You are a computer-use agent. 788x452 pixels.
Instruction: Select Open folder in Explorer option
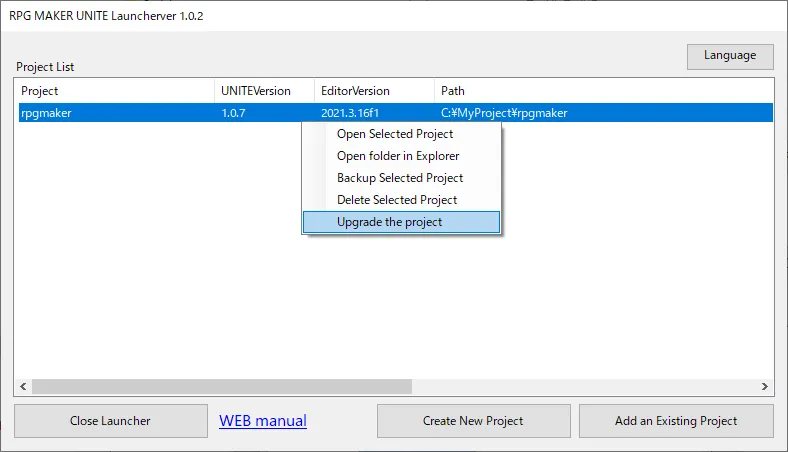click(x=398, y=156)
